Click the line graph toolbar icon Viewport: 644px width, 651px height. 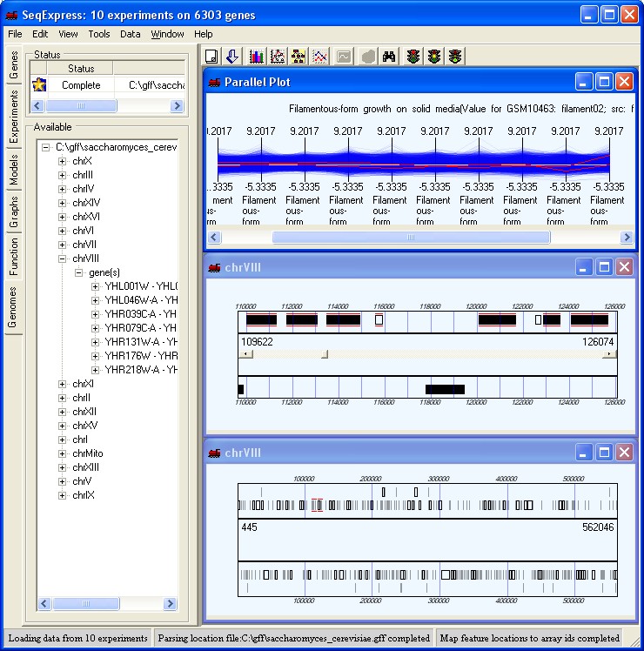[x=321, y=57]
